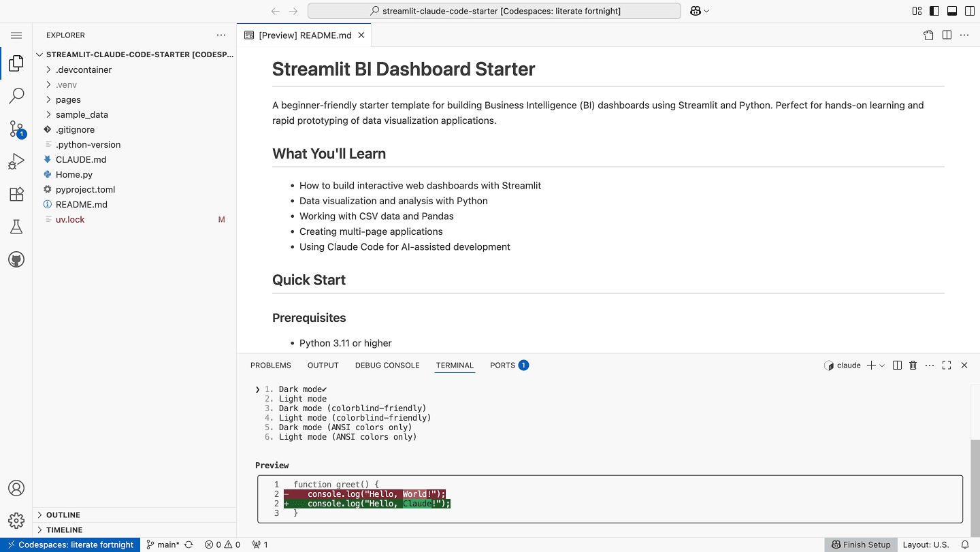
Task: Toggle the bottom panel layout button
Action: click(951, 11)
